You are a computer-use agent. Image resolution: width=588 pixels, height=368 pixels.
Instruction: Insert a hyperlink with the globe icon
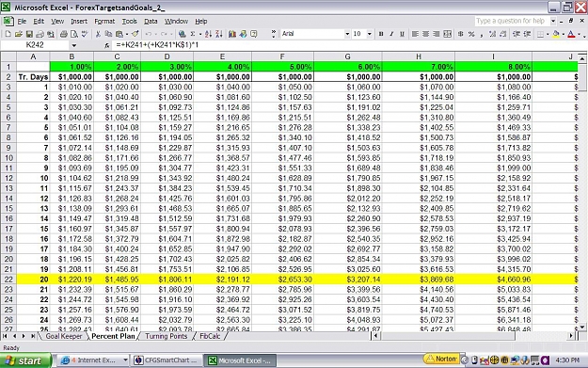183,34
